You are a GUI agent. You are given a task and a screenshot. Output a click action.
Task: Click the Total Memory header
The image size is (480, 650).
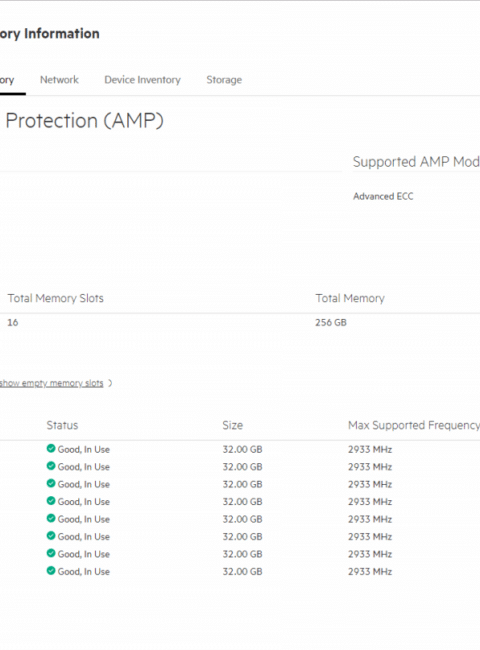[350, 298]
